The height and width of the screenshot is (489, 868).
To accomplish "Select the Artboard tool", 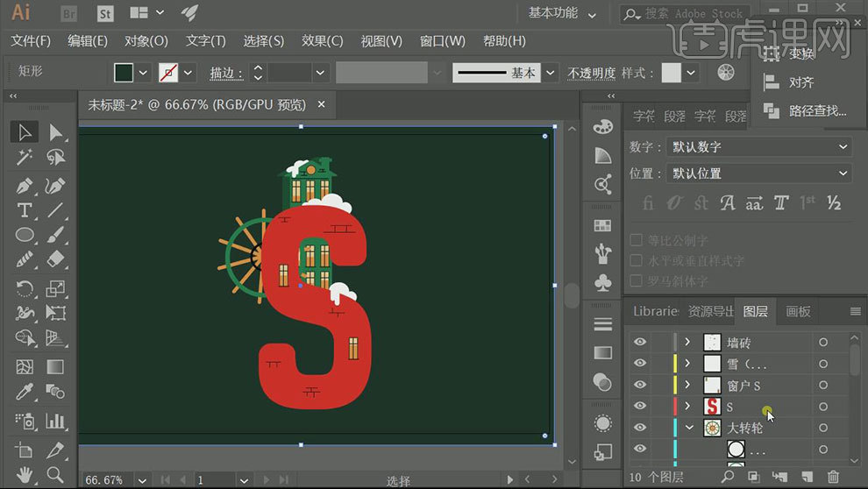I will tap(25, 450).
